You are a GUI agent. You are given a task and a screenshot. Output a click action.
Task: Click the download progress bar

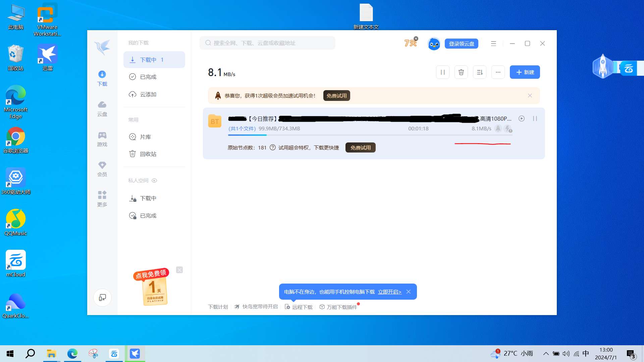370,135
